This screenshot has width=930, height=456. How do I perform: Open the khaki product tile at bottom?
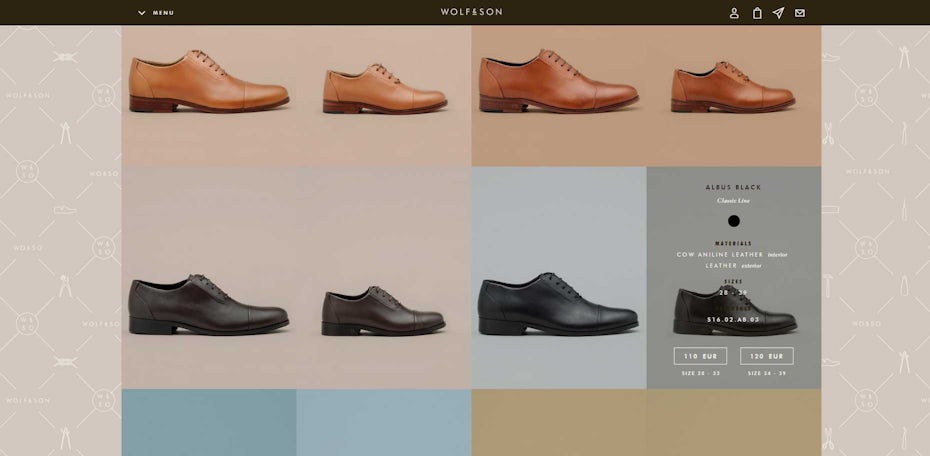pos(558,423)
